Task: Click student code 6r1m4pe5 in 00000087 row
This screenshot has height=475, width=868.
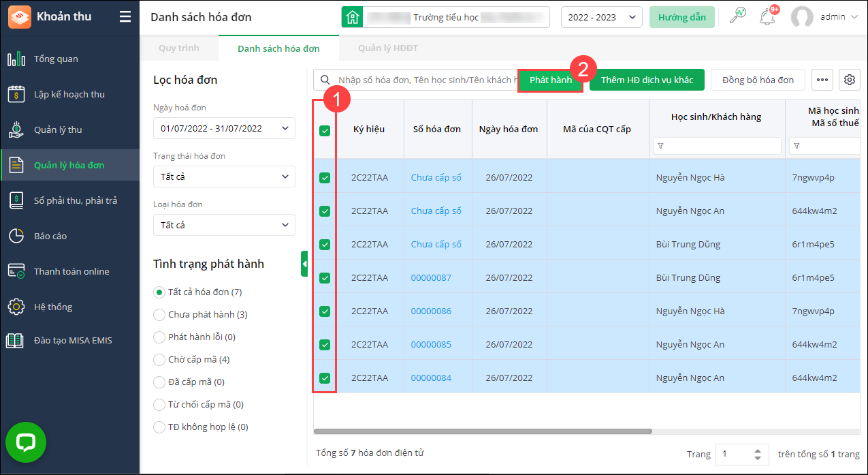Action: [x=814, y=278]
